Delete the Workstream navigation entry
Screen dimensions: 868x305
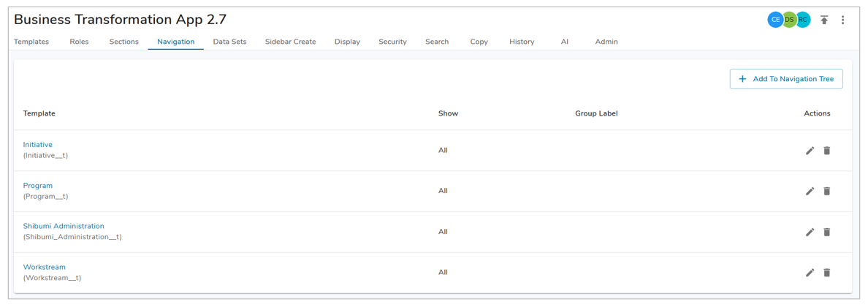827,273
